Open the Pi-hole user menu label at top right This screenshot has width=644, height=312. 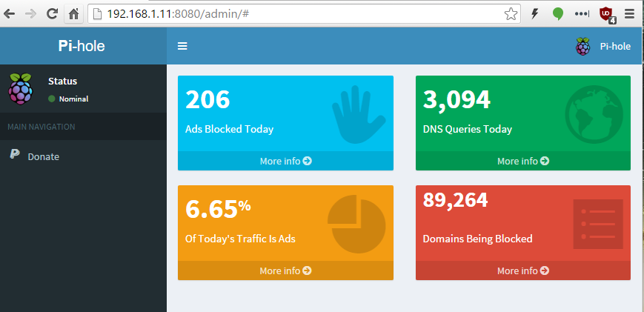[615, 47]
